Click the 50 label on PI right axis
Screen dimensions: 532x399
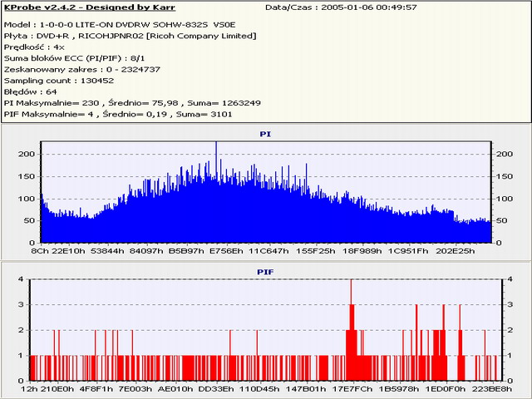(x=502, y=220)
